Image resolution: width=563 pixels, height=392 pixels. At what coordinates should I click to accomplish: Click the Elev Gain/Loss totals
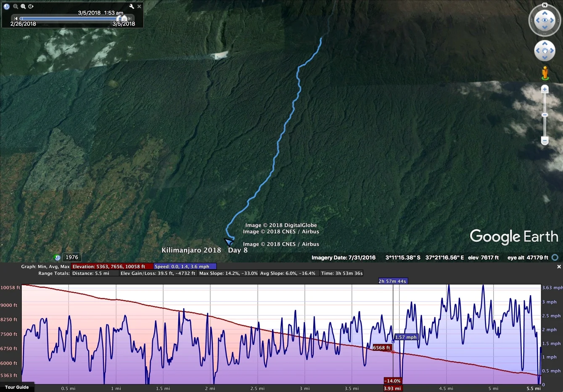point(158,273)
